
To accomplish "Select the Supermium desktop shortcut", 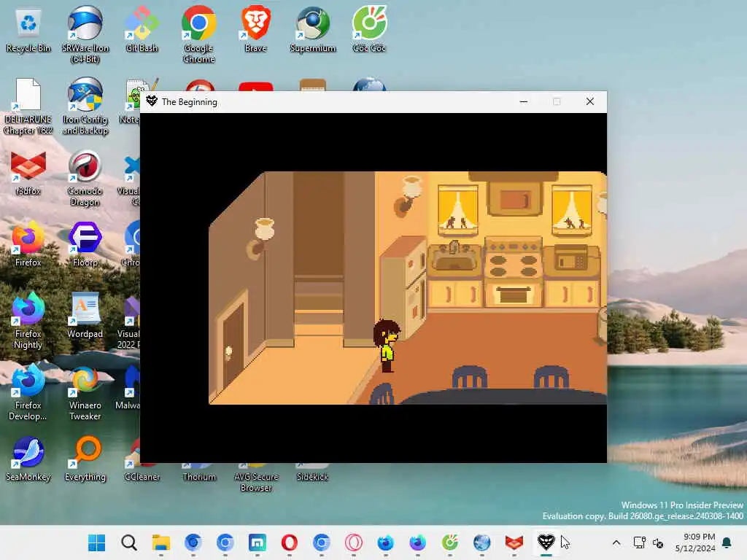I will (312, 30).
